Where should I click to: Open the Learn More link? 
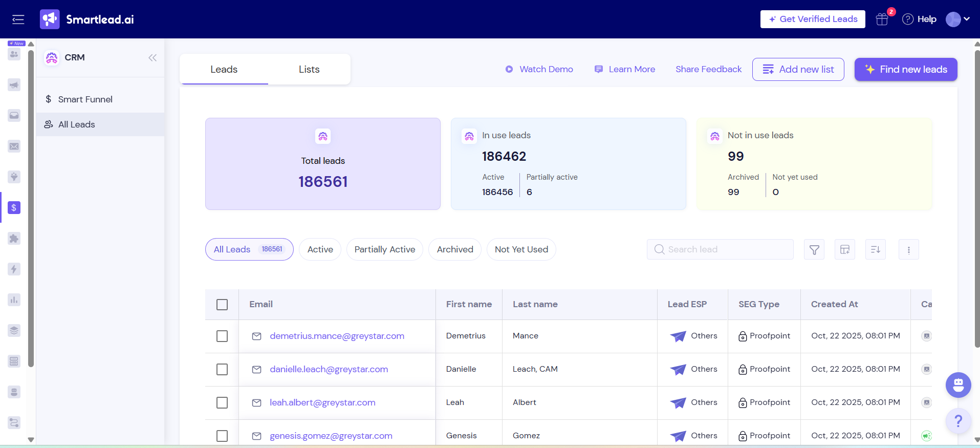click(625, 69)
